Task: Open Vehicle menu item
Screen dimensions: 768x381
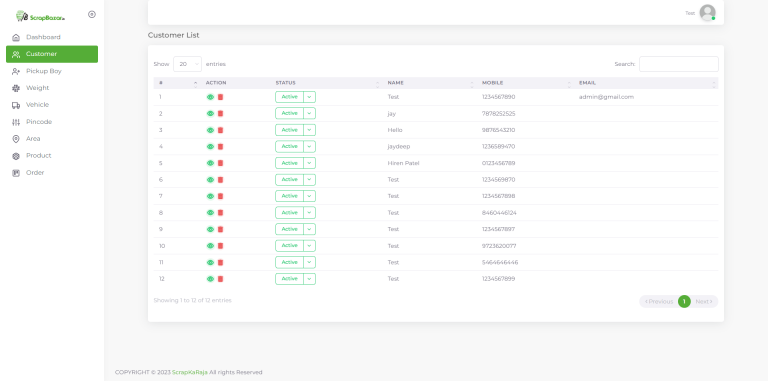Action: [52, 105]
